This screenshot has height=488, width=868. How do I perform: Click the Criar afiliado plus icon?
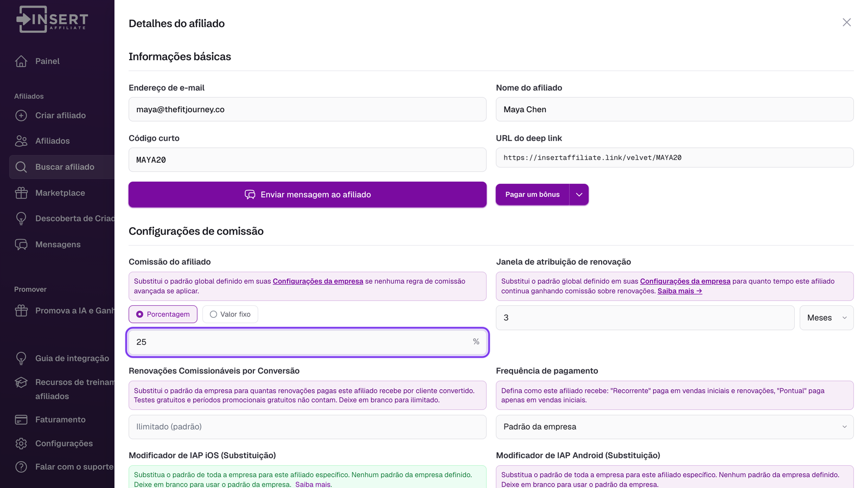tap(21, 115)
